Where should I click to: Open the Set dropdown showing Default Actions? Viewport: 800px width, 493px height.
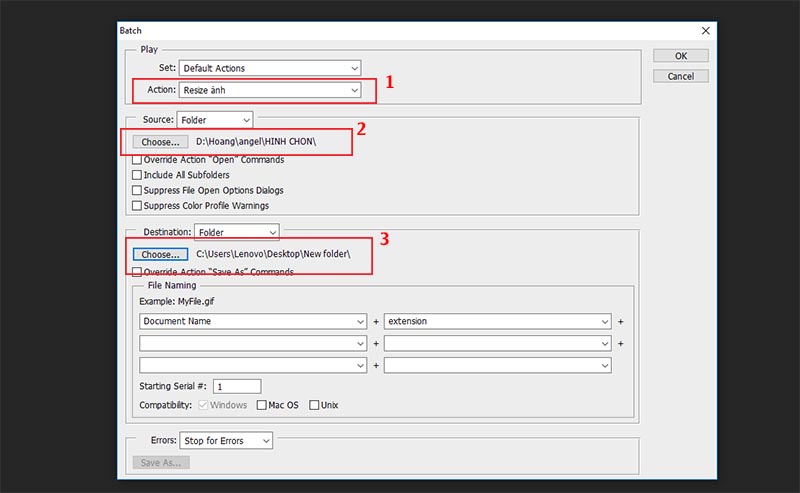tap(269, 68)
